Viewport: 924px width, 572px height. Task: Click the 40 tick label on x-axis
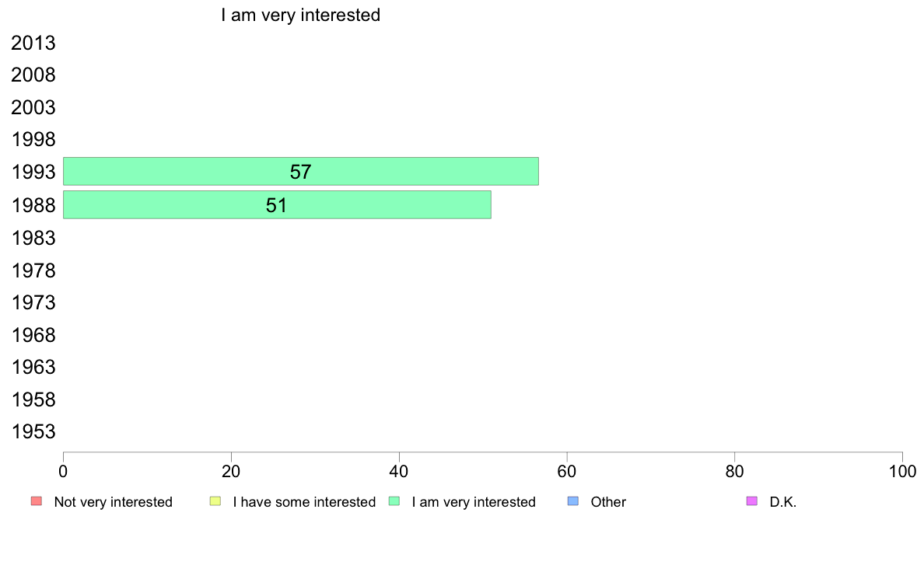click(399, 471)
